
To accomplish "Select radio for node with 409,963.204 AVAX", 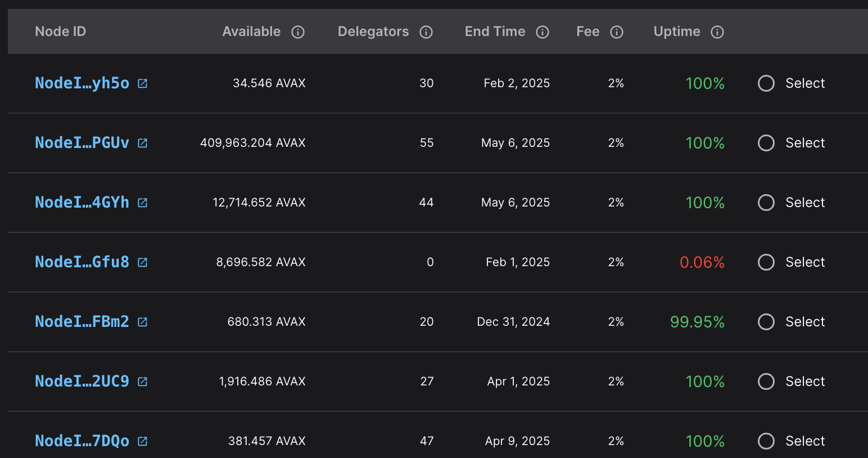I will click(x=766, y=143).
